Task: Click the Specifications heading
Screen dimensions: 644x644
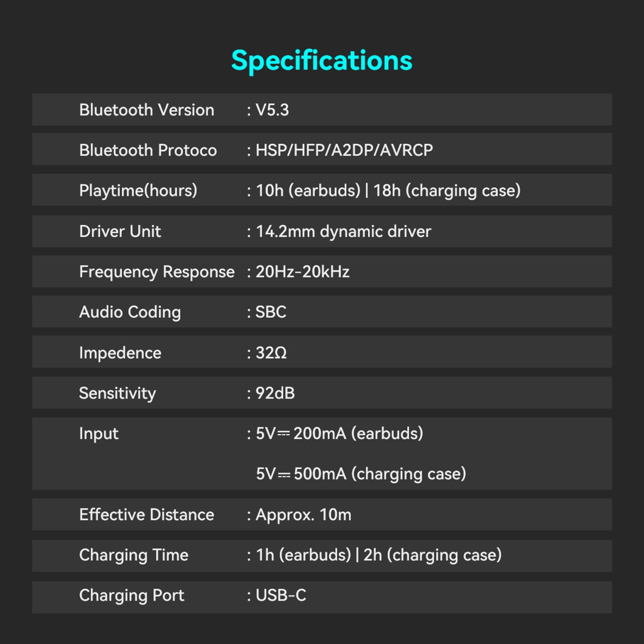Action: (322, 61)
